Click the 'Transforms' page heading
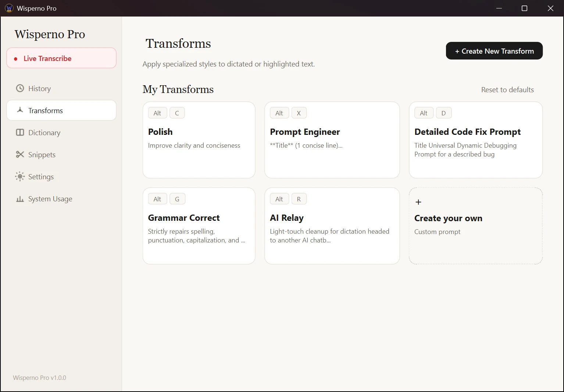Image resolution: width=564 pixels, height=392 pixels. (178, 43)
